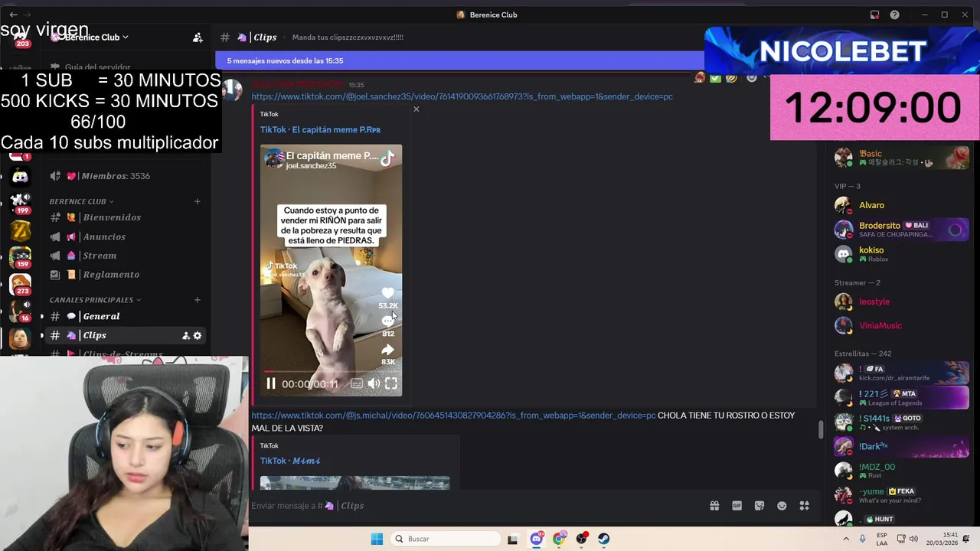Screen dimensions: 980x551
Task: Open Discord from the Windows taskbar
Action: point(537,539)
